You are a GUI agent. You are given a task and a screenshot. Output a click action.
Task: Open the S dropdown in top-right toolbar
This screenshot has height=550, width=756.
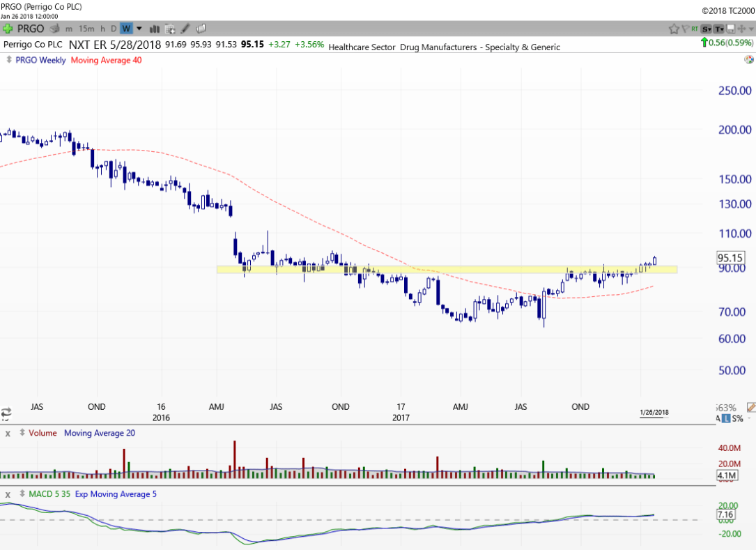pos(707,29)
